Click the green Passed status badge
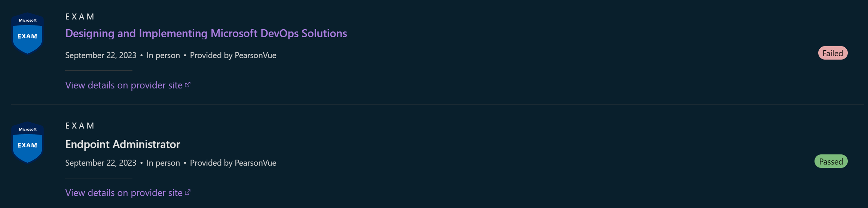 click(x=831, y=162)
